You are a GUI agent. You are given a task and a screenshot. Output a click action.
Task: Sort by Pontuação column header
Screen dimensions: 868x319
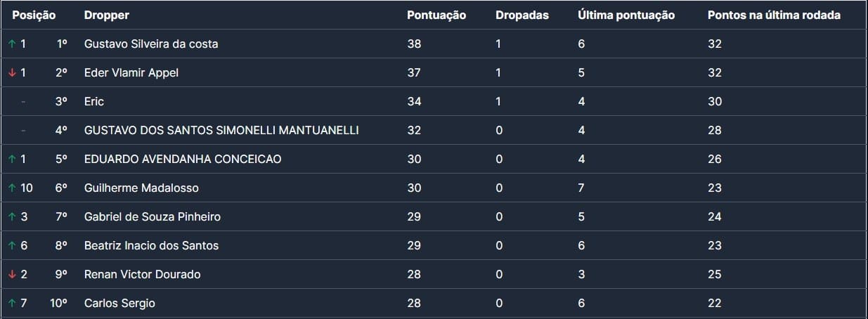(x=436, y=15)
